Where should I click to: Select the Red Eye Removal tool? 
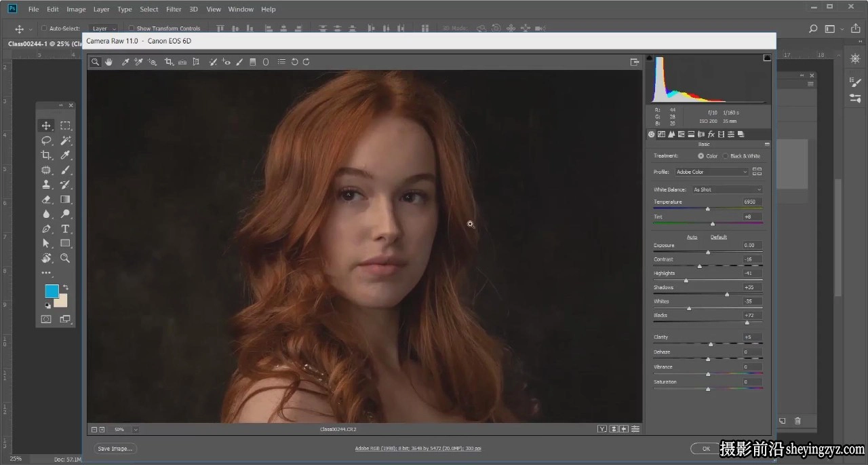click(226, 62)
